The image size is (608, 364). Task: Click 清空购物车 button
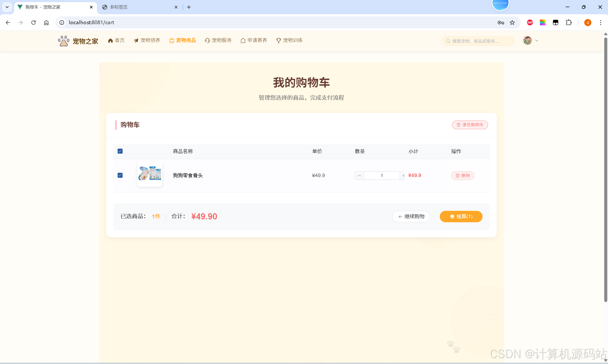pyautogui.click(x=470, y=125)
